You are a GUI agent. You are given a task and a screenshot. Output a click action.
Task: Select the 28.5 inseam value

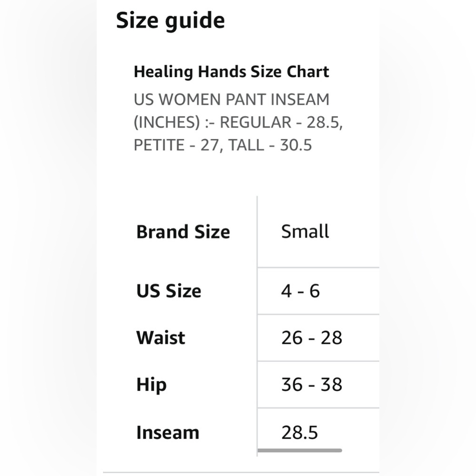299,432
